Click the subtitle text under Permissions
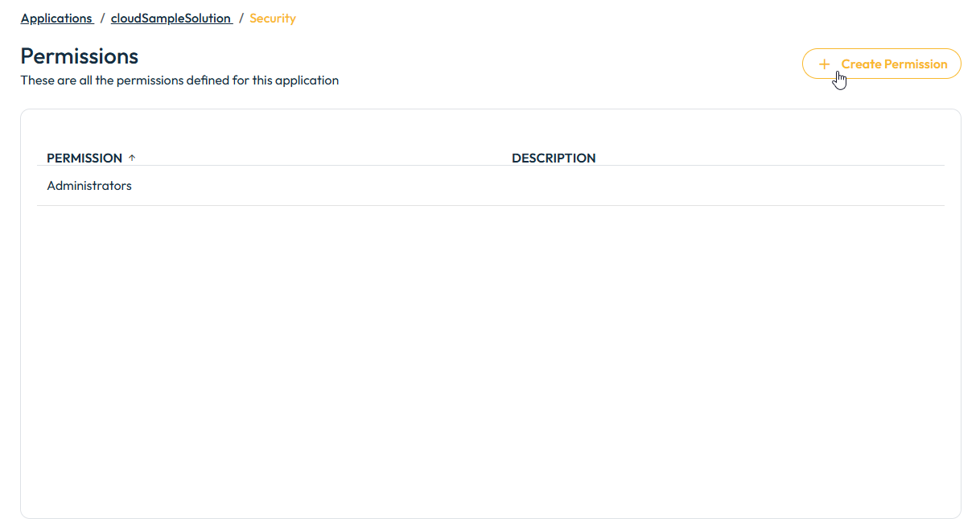 [179, 80]
